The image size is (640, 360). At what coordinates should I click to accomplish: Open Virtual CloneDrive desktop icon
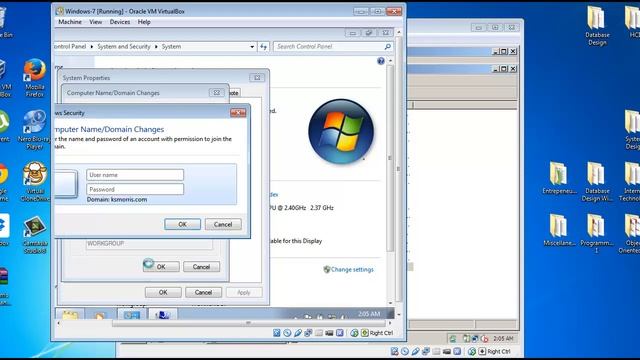35,182
